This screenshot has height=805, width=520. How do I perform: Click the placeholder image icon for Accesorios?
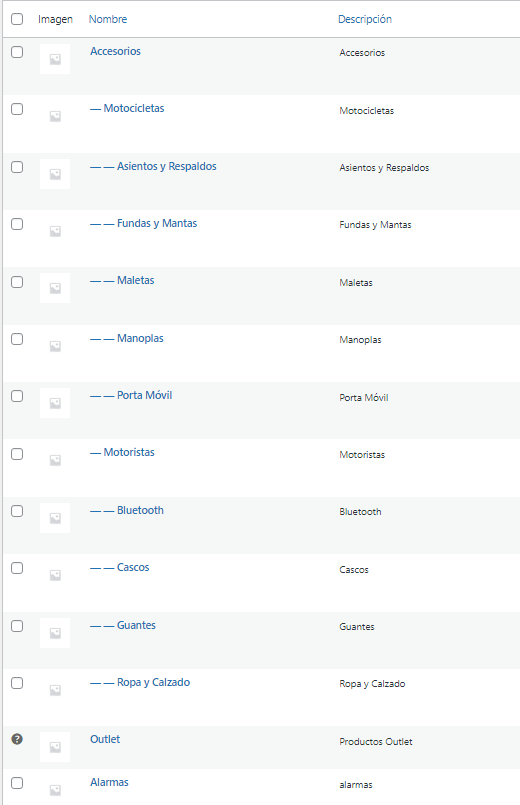(55, 59)
